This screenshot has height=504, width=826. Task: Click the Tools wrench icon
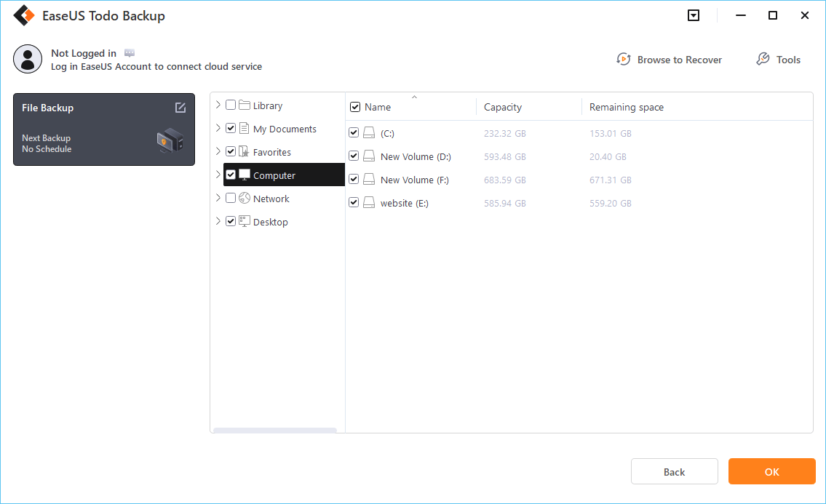pyautogui.click(x=763, y=59)
